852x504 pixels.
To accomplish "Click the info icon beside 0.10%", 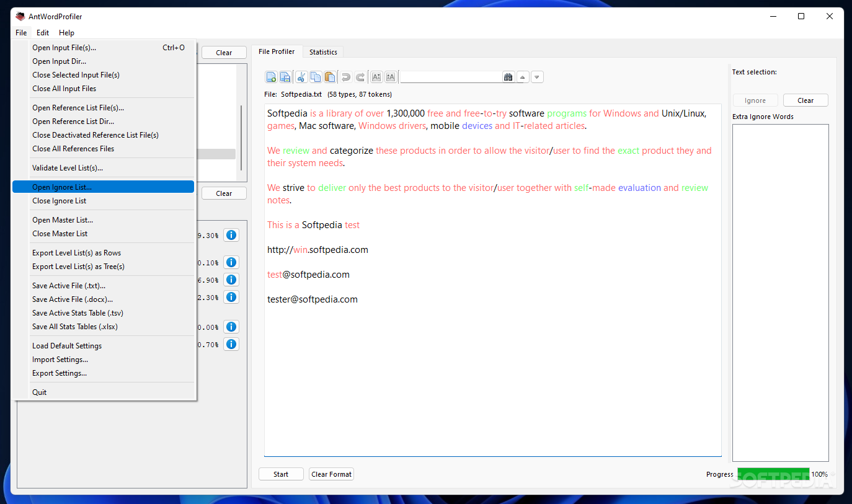I will 231,262.
